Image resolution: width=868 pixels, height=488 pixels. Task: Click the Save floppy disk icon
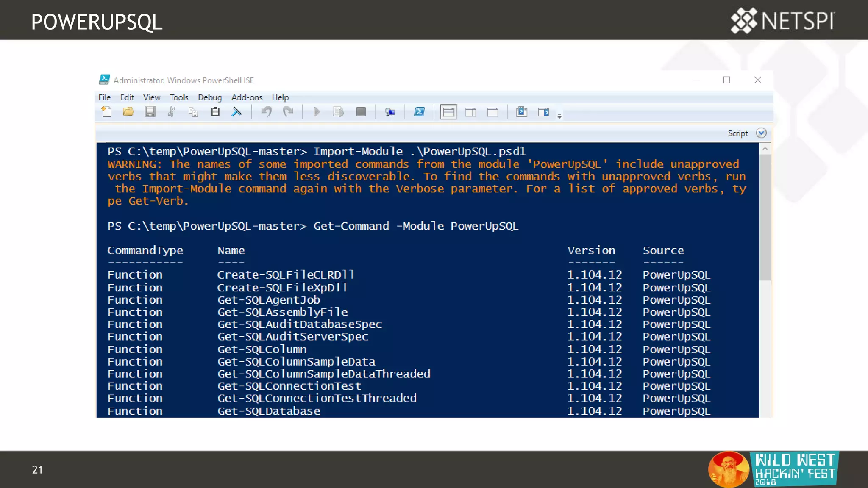pyautogui.click(x=150, y=112)
